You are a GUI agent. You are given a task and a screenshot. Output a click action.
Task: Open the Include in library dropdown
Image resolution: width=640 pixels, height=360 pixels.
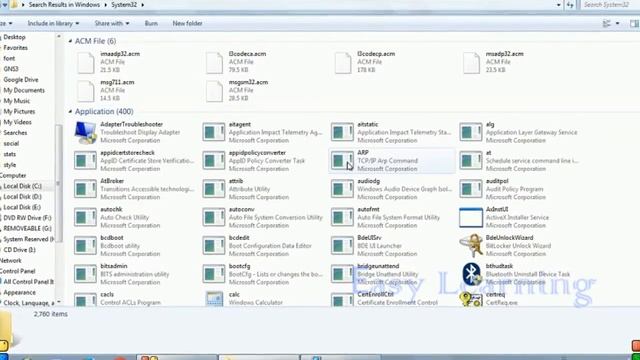coord(53,24)
